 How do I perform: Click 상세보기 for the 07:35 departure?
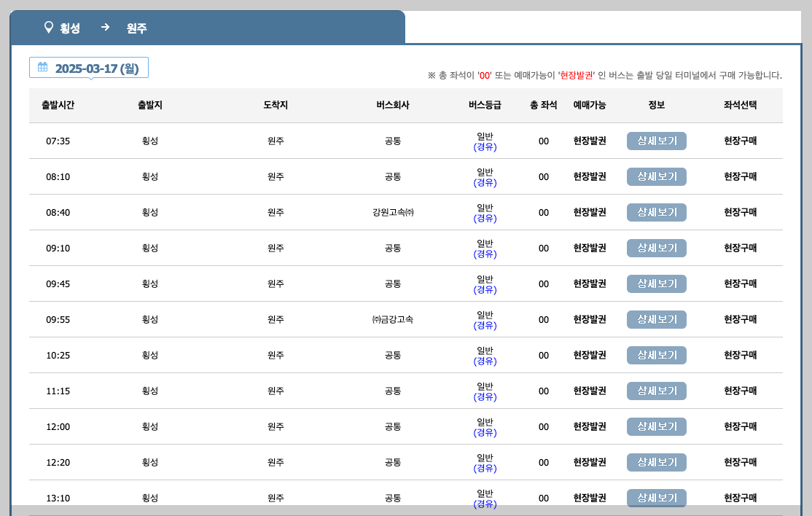pyautogui.click(x=656, y=141)
